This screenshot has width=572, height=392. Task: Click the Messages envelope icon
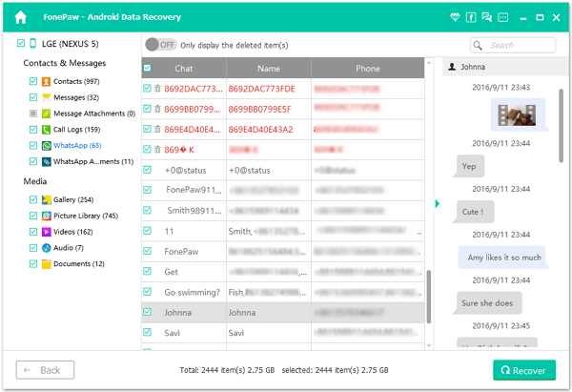tap(46, 97)
